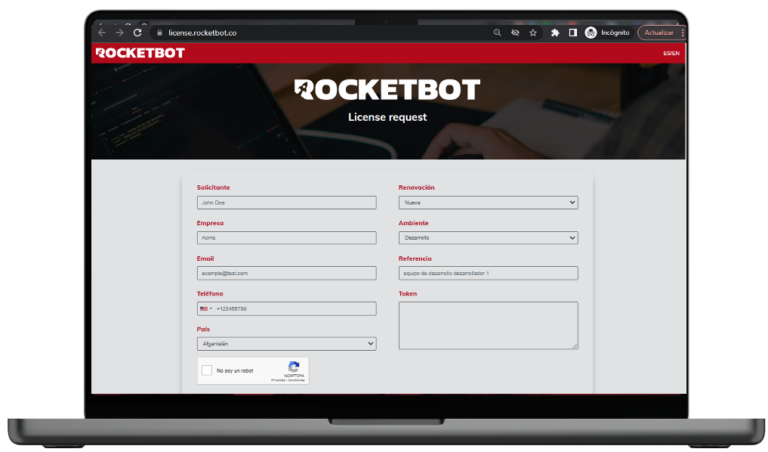The width and height of the screenshot is (768, 452).
Task: Click the Email input field
Action: 287,273
